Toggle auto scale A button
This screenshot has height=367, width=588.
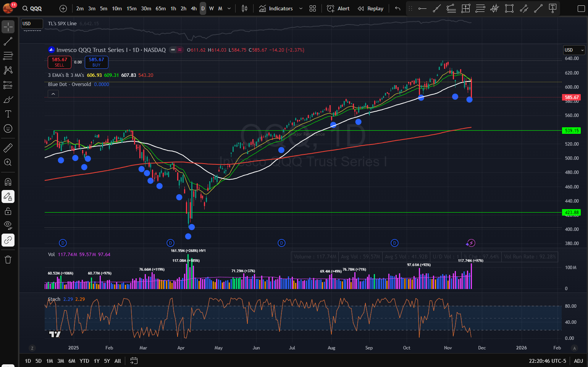574,348
